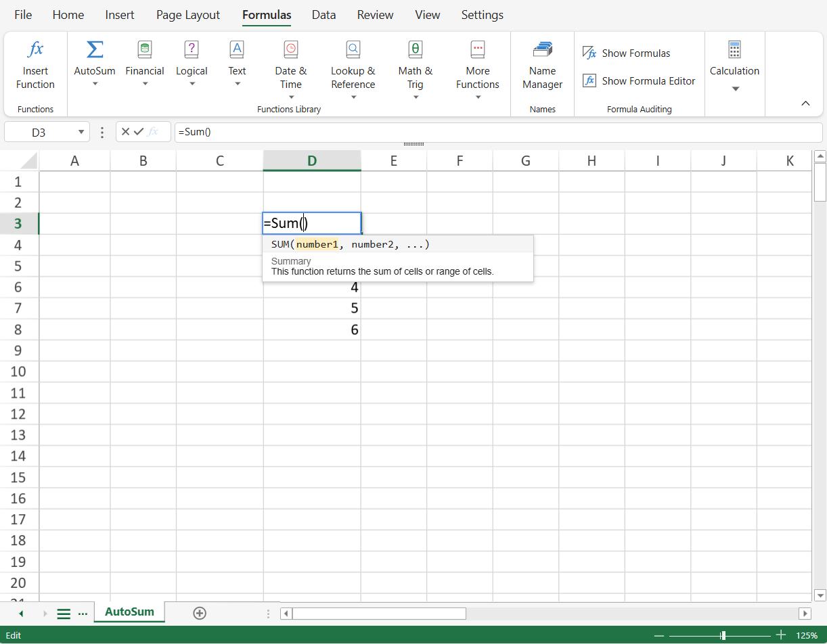Screen dimensions: 827x644
Task: Cancel formula entry with the X button
Action: [x=125, y=132]
